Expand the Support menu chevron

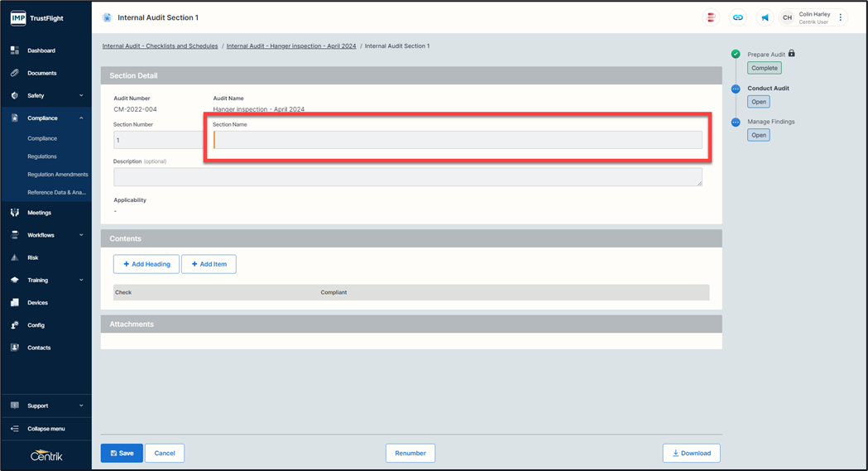click(81, 406)
